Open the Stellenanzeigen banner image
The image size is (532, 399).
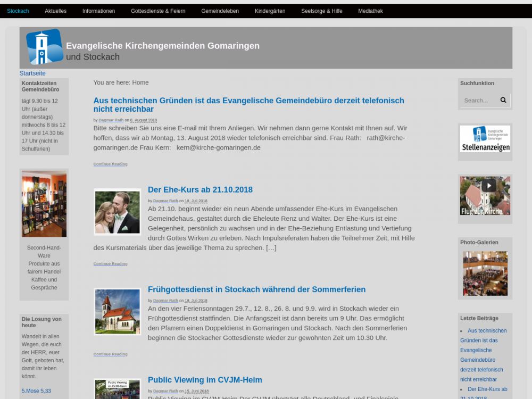click(485, 139)
